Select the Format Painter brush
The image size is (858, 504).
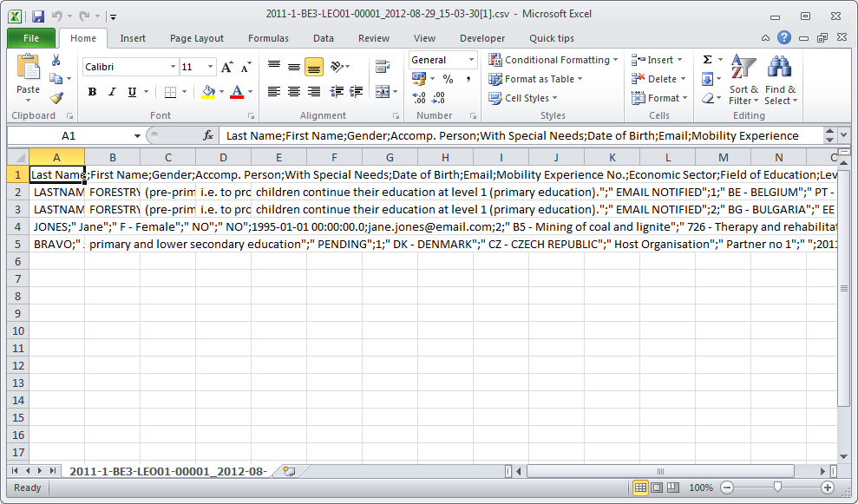56,98
